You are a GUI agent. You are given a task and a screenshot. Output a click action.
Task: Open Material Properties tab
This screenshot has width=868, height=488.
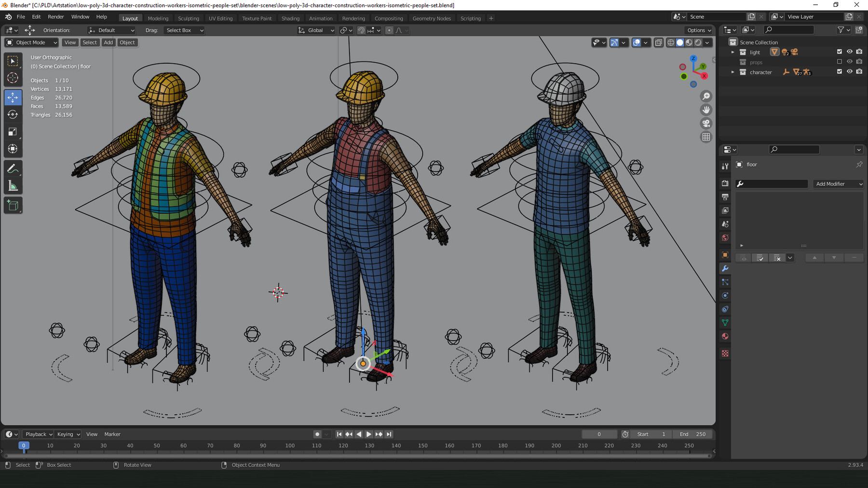tap(725, 336)
